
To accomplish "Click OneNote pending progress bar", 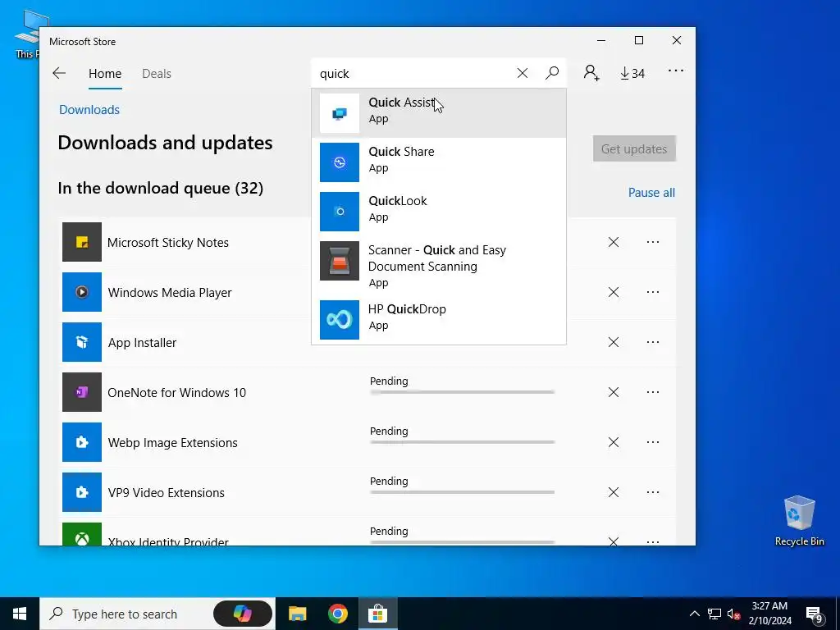I will pyautogui.click(x=462, y=392).
